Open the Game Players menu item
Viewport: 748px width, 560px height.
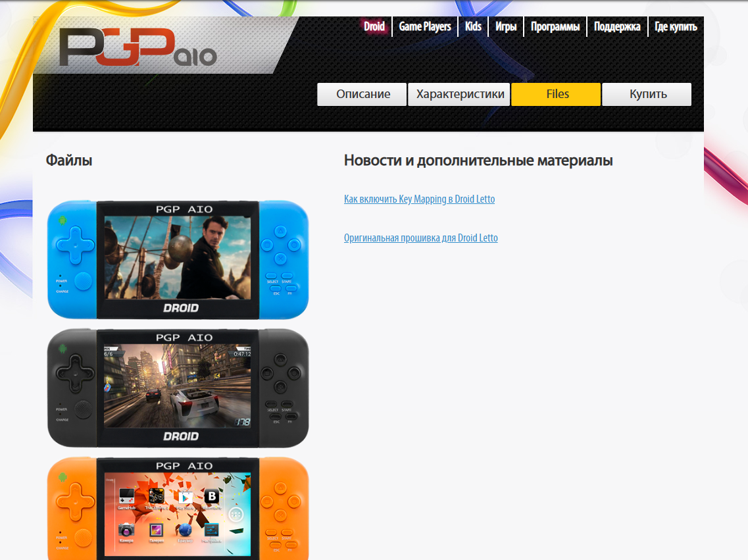(x=424, y=27)
